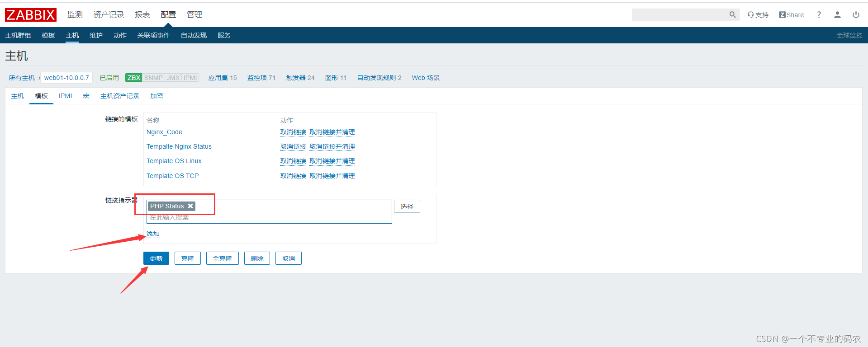Screen dimensions: 868x347
Task: Click the ZABBIX logo
Action: click(x=31, y=15)
